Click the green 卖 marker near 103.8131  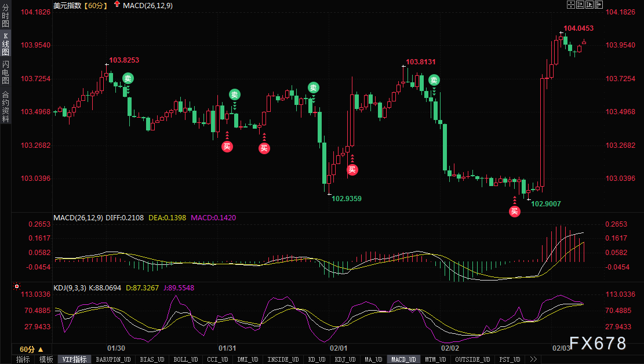[434, 80]
